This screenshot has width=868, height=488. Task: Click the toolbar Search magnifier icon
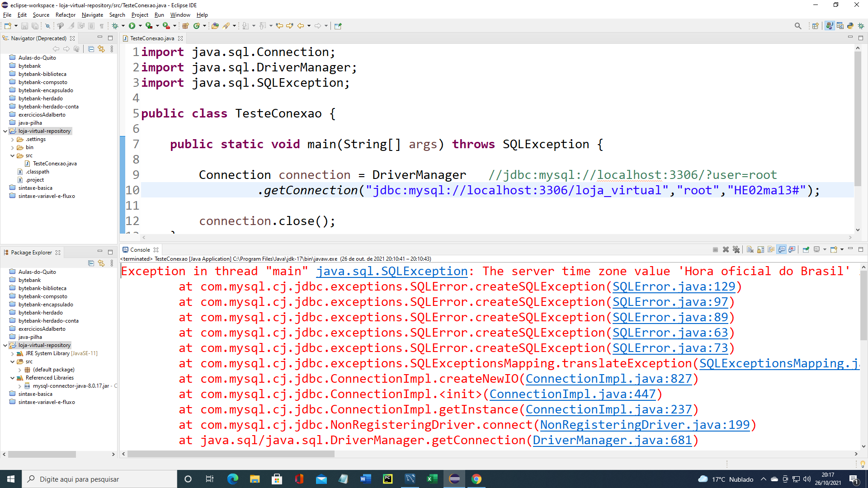coord(798,26)
